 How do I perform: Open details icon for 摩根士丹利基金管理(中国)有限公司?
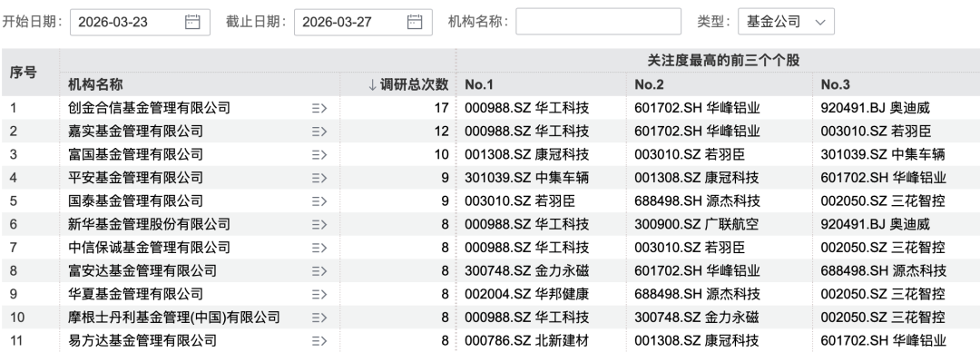(x=319, y=318)
